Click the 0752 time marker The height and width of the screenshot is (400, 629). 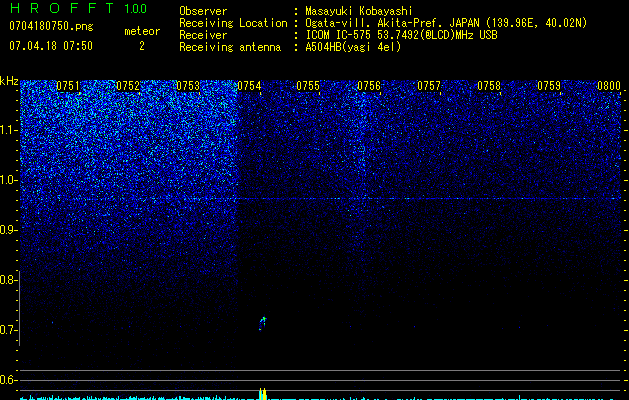[x=128, y=86]
